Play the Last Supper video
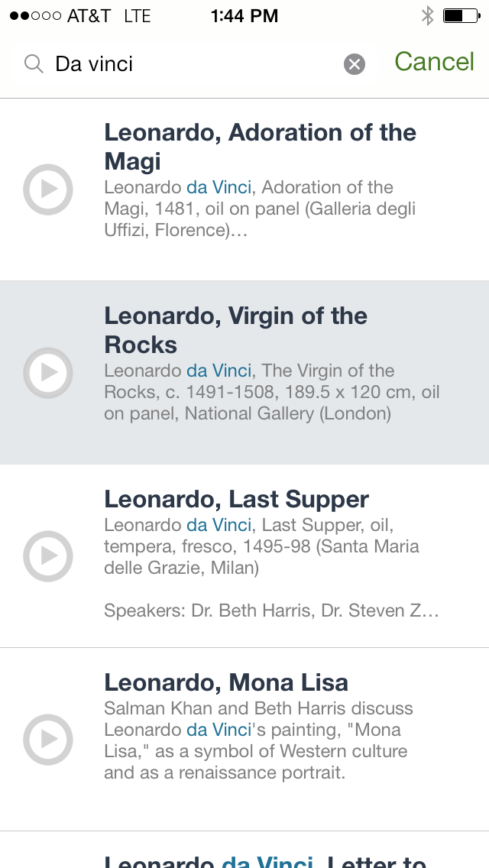489x868 pixels. click(48, 555)
